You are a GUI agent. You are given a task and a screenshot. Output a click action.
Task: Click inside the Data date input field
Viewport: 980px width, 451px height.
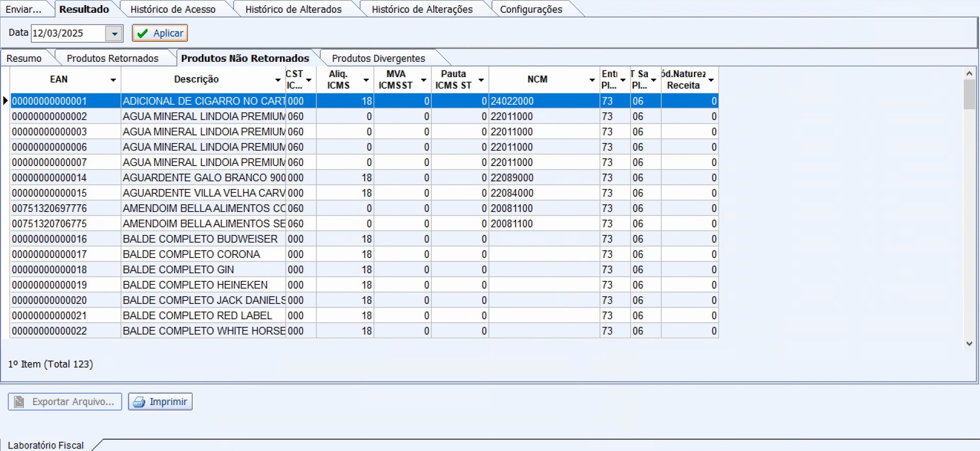[x=67, y=34]
